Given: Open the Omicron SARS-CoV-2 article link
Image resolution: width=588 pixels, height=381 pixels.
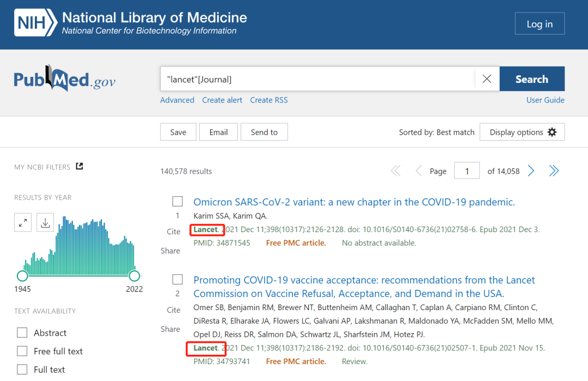Looking at the screenshot, I should (x=353, y=202).
